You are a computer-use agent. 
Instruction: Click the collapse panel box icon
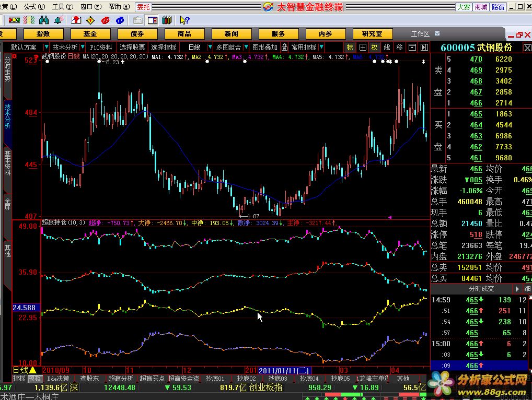(x=412, y=47)
